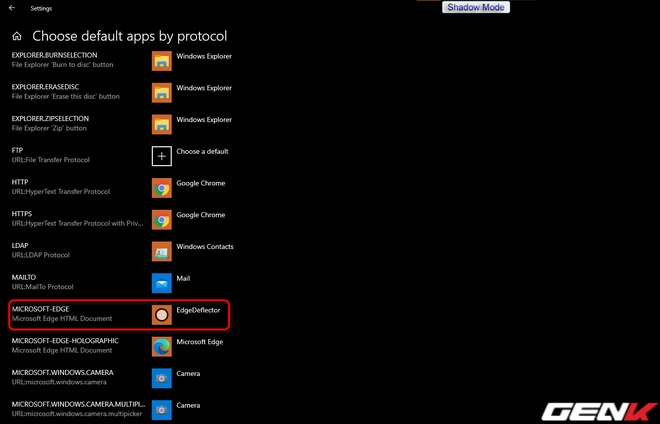The height and width of the screenshot is (424, 660).
Task: Click Windows Explorer label in ZIPSELECTION row
Action: pyautogui.click(x=204, y=120)
